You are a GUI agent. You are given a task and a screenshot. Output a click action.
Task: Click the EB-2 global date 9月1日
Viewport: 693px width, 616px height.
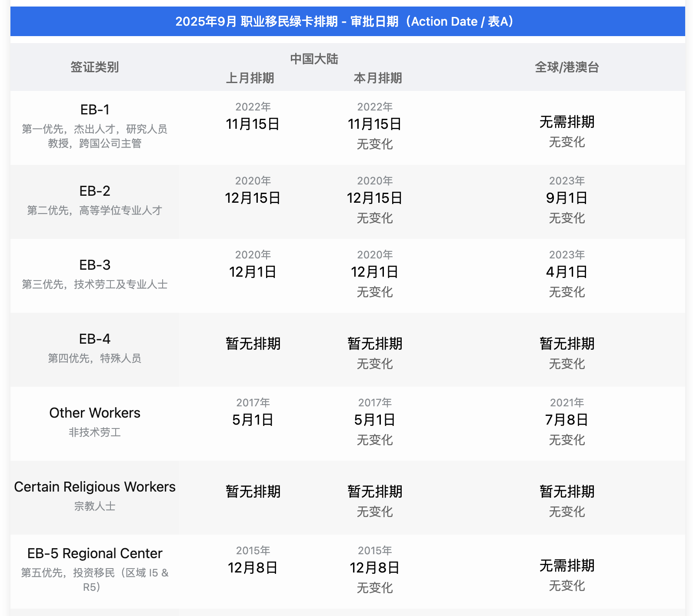click(566, 198)
